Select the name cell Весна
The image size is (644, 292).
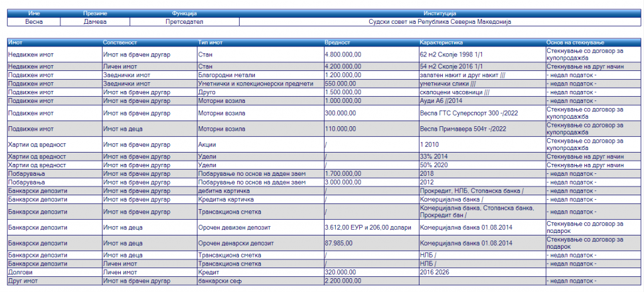(x=33, y=21)
